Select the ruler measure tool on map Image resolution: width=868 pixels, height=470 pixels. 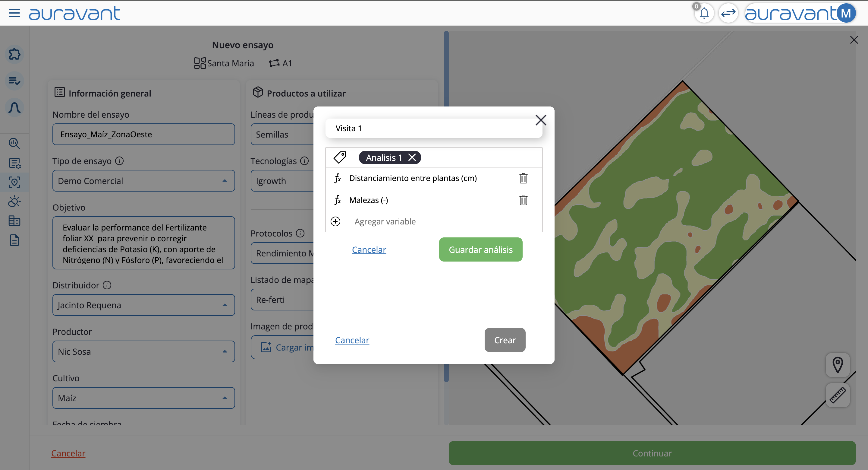tap(837, 395)
